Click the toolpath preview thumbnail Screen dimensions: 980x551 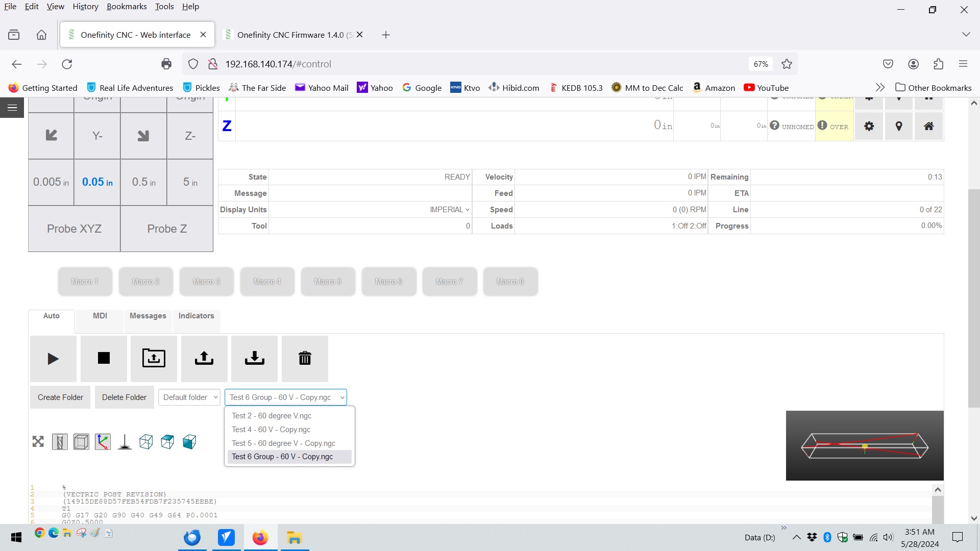pyautogui.click(x=864, y=445)
